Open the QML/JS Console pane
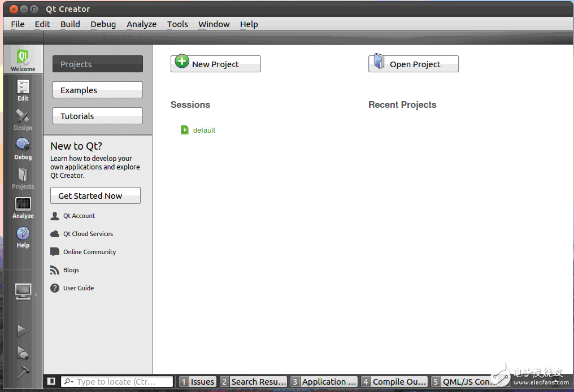Image resolution: width=574 pixels, height=392 pixels. [463, 382]
